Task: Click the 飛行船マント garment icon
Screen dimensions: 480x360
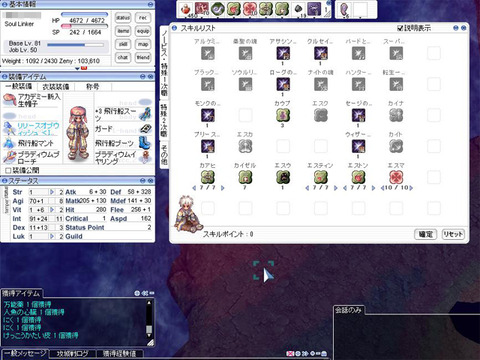Action: click(x=9, y=143)
